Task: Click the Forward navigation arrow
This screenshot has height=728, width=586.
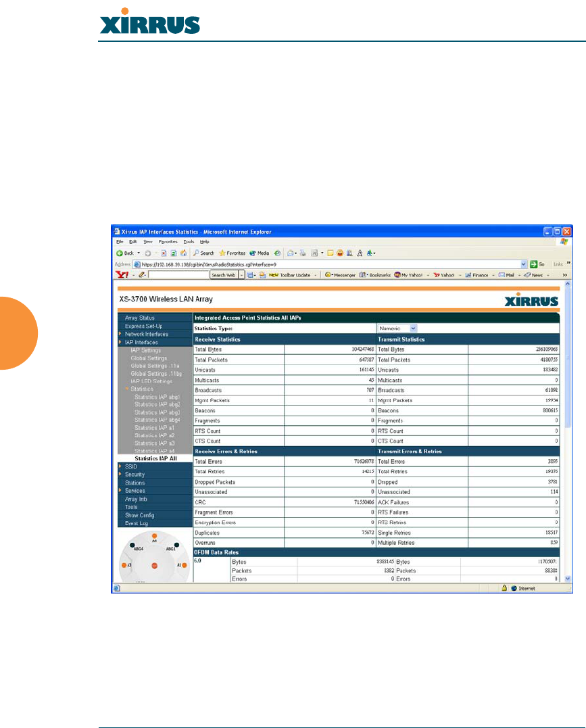Action: [147, 253]
